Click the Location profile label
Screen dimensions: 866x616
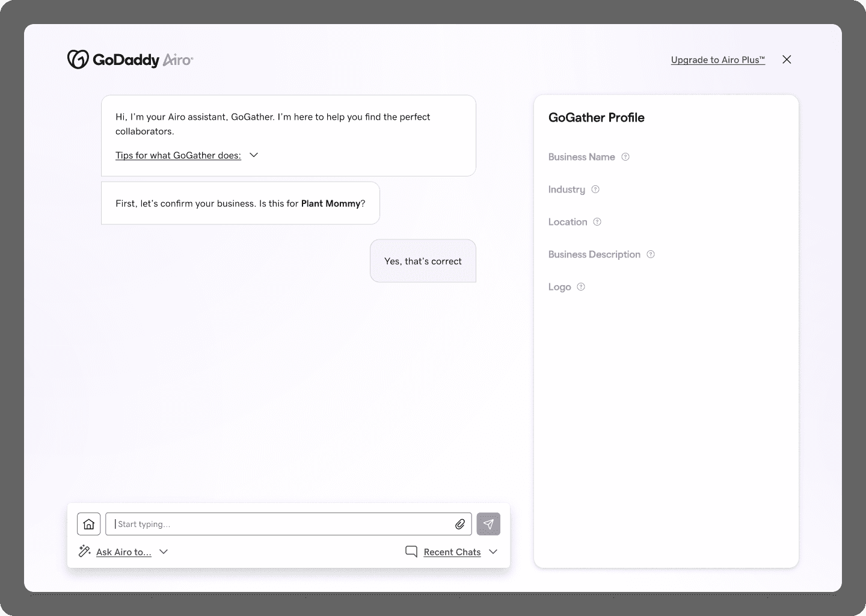tap(568, 222)
